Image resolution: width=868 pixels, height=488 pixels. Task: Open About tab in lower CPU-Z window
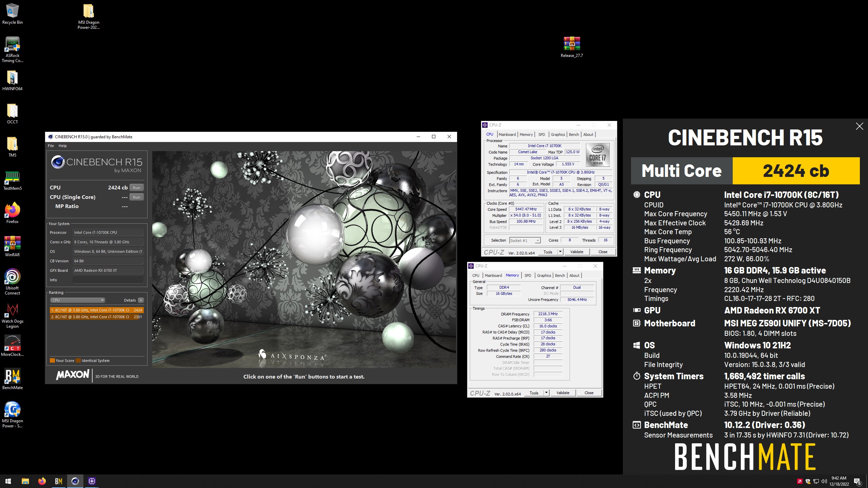coord(574,276)
